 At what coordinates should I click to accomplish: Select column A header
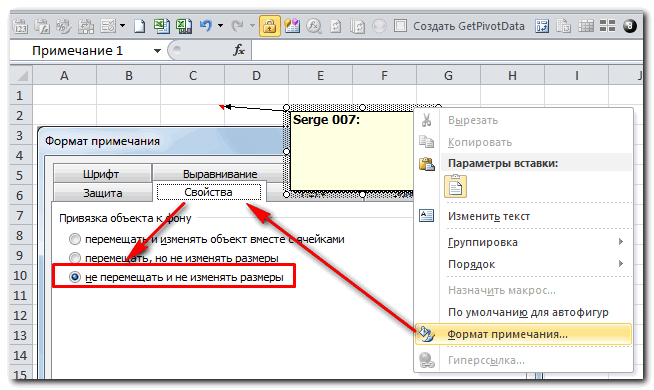(x=64, y=75)
